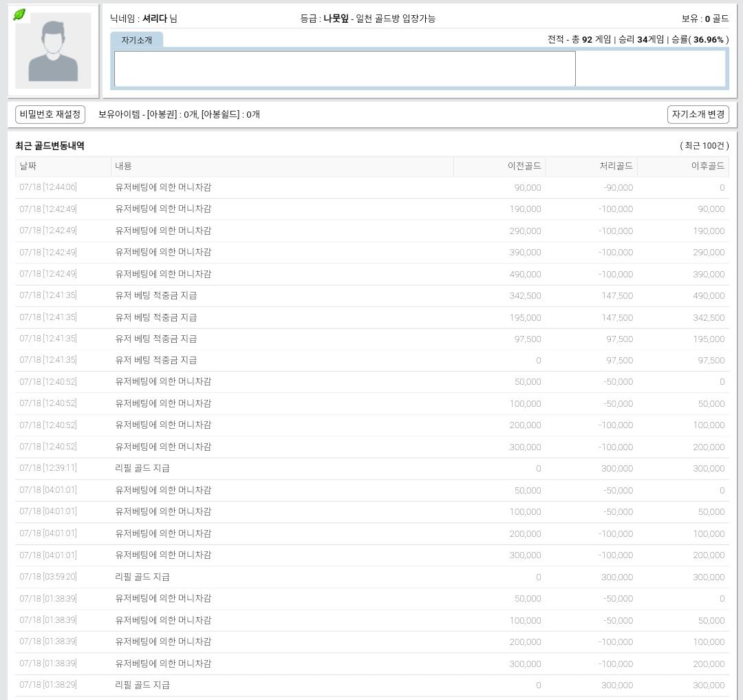Click the 최근 골드변동내역 heading

click(x=50, y=145)
